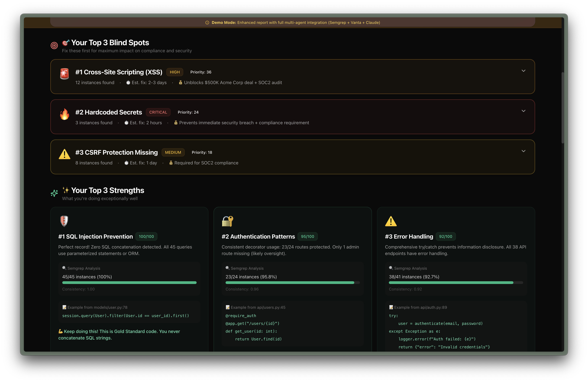Expand the CSRF Protection Missing chevron
Image resolution: width=588 pixels, height=382 pixels.
tap(523, 151)
